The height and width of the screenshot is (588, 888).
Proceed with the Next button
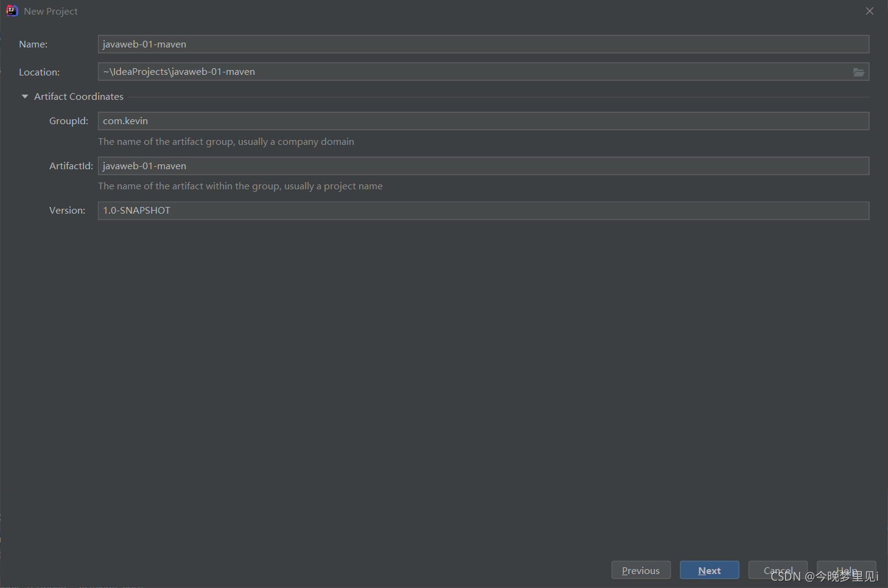pyautogui.click(x=710, y=570)
